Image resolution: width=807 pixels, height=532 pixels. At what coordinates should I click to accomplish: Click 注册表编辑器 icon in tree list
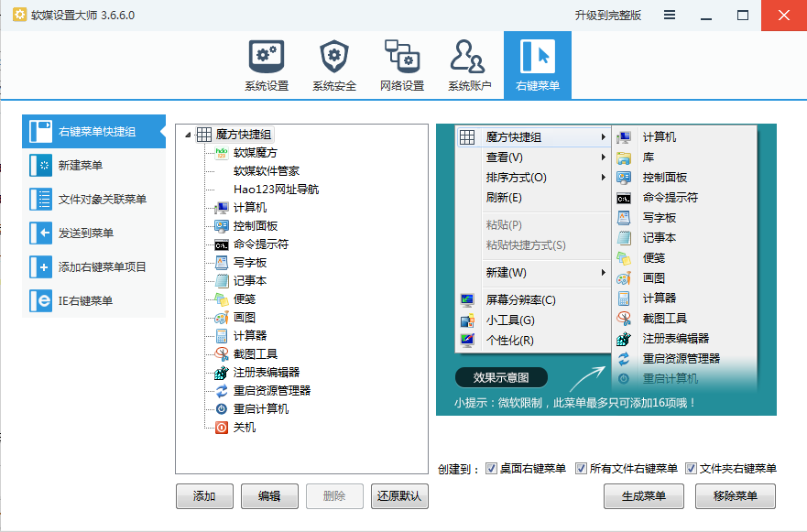point(222,373)
